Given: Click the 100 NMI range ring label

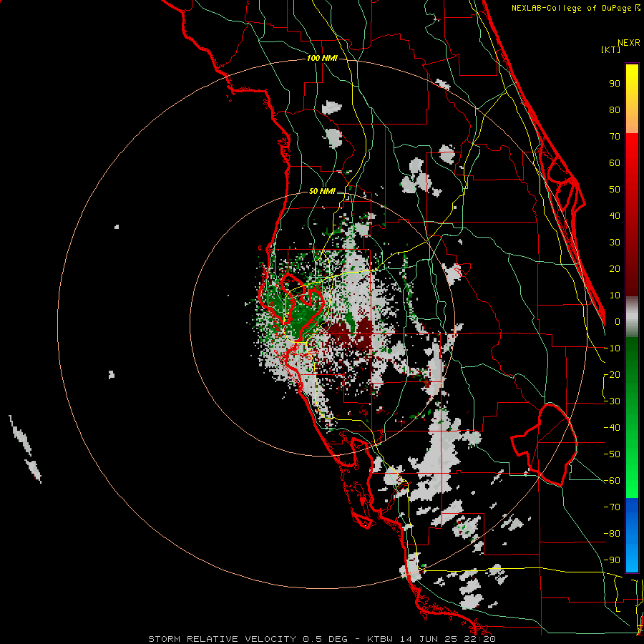Looking at the screenshot, I should pos(322,58).
